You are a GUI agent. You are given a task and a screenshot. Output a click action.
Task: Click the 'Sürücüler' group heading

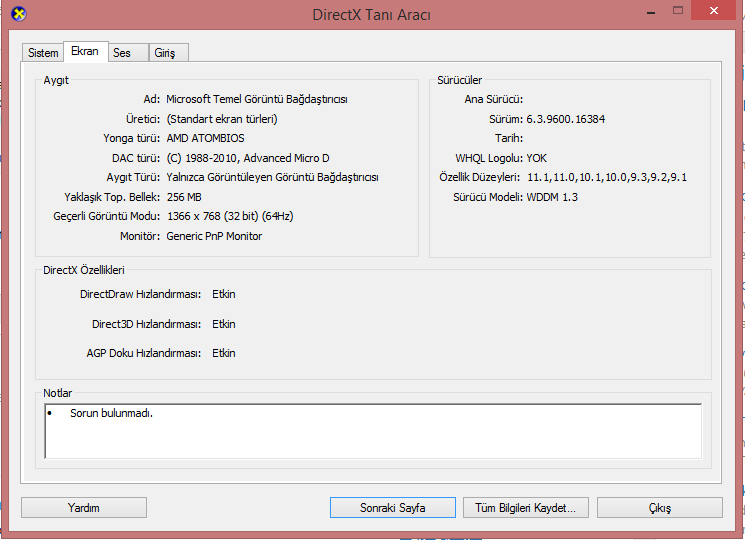pos(459,80)
